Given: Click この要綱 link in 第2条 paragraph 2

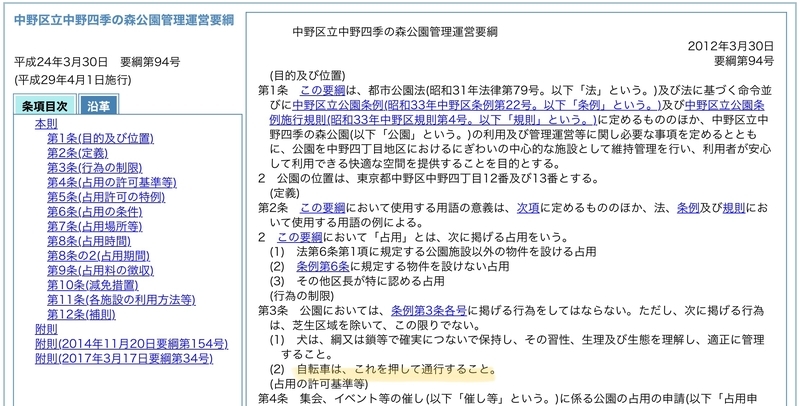Looking at the screenshot, I should point(299,238).
